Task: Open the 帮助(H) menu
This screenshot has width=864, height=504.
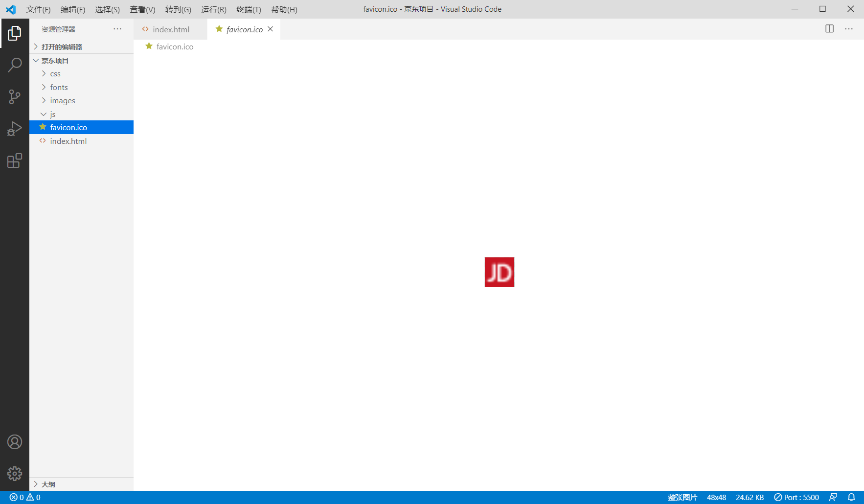Action: (x=284, y=9)
